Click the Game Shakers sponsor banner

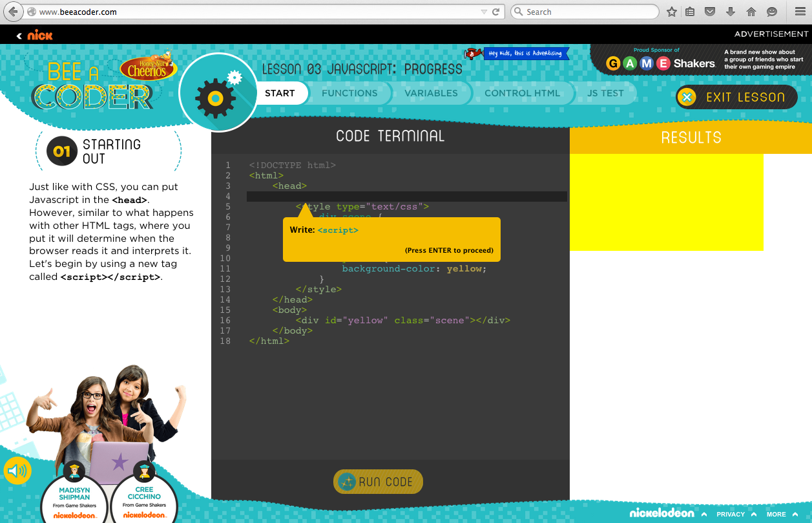pyautogui.click(x=701, y=60)
